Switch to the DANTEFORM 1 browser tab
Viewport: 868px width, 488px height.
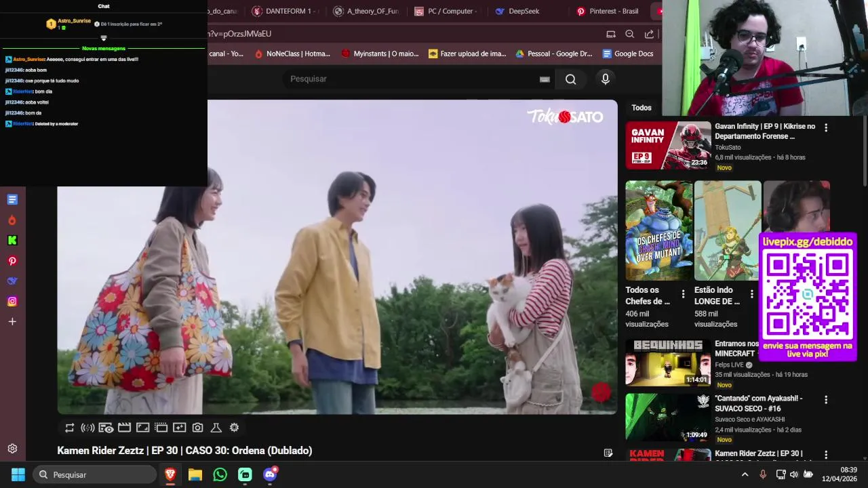click(283, 12)
